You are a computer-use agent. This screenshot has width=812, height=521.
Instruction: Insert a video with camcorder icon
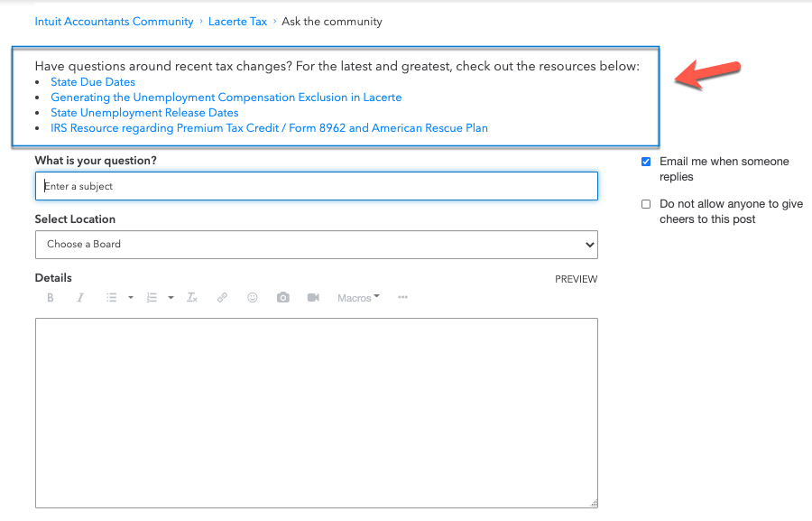click(x=313, y=298)
